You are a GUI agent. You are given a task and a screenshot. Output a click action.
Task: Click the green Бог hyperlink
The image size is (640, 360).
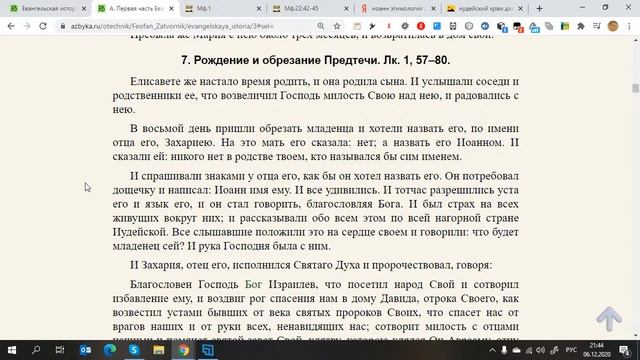click(x=253, y=284)
